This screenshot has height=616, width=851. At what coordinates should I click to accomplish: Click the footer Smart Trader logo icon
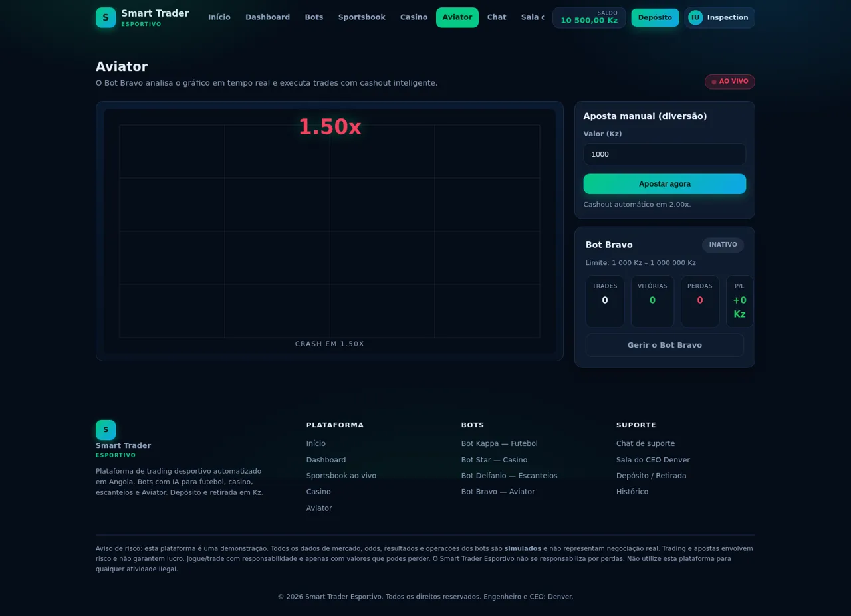(106, 430)
